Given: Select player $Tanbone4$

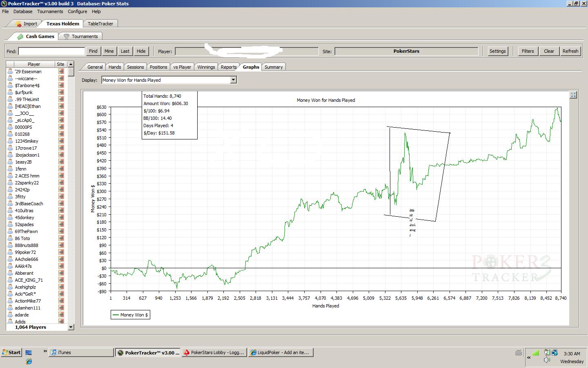Looking at the screenshot, I should coord(27,85).
